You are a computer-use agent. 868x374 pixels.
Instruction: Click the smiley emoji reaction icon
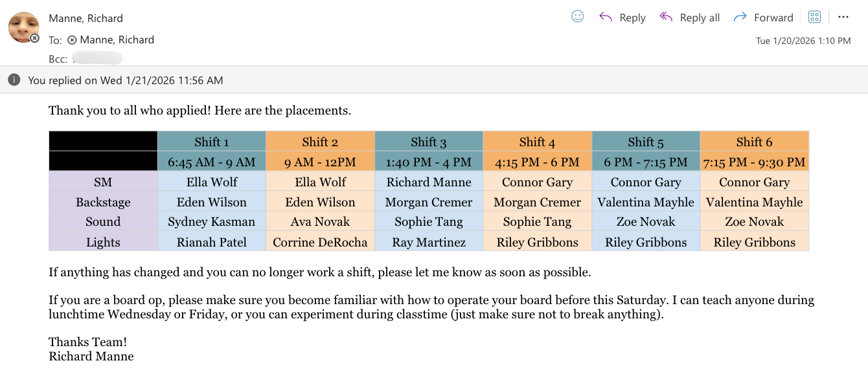pos(578,17)
